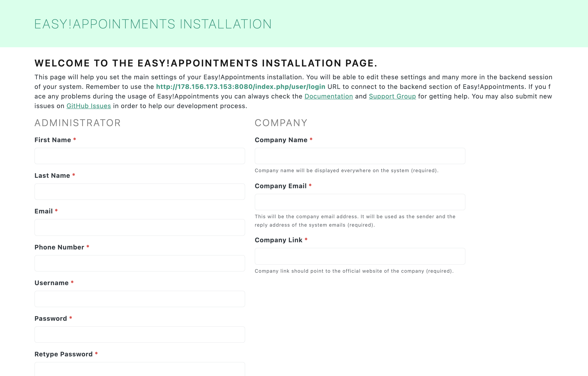Select the Company Email input field

[x=360, y=202]
